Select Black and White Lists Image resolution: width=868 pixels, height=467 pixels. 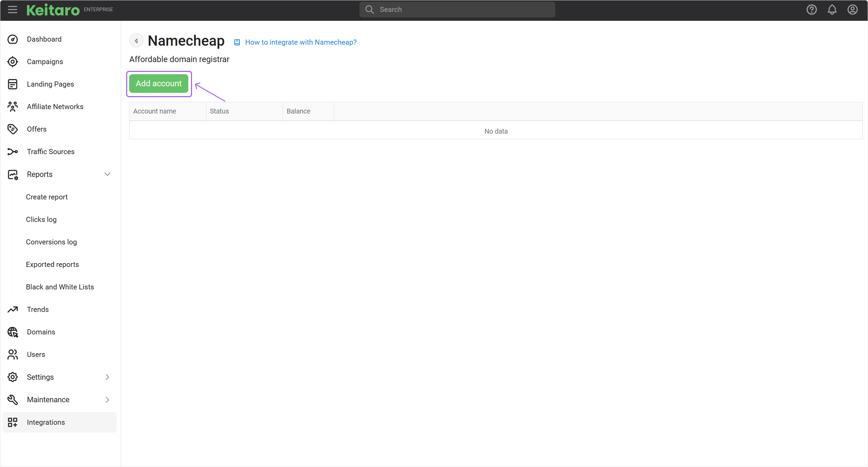click(x=60, y=287)
